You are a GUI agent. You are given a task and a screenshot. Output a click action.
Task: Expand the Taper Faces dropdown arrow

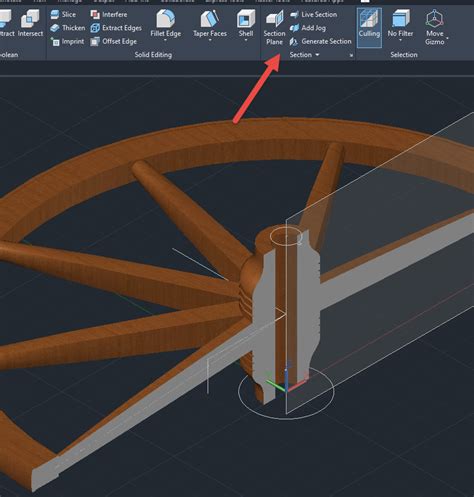[210, 40]
